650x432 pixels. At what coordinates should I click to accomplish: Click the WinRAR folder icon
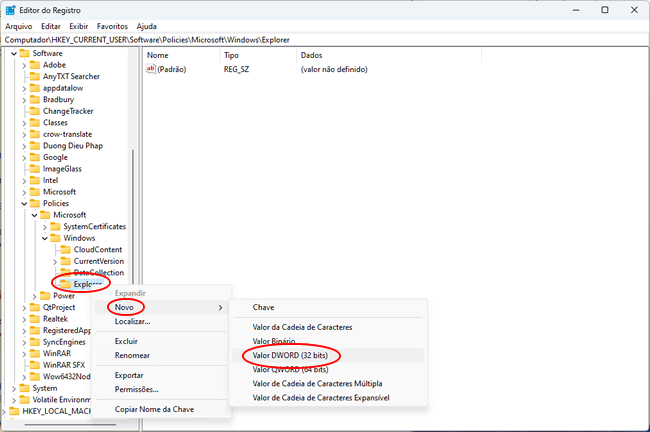[35, 352]
